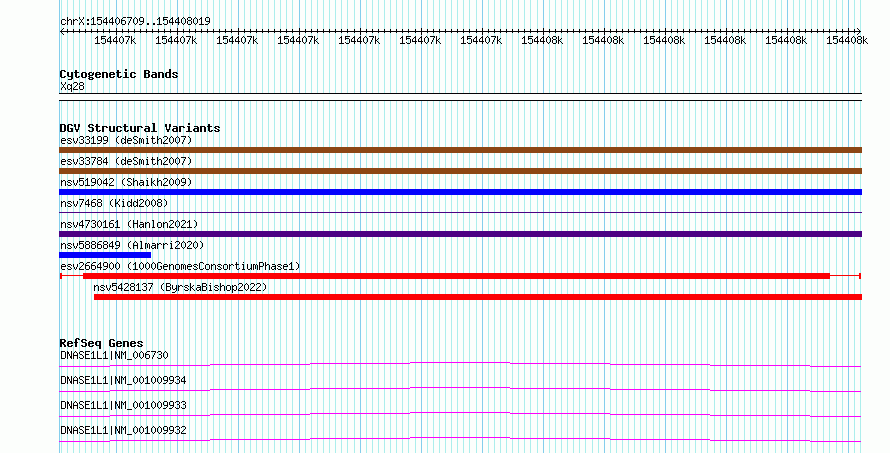
Task: Select the blue bar under nsv519042
Action: (460, 192)
